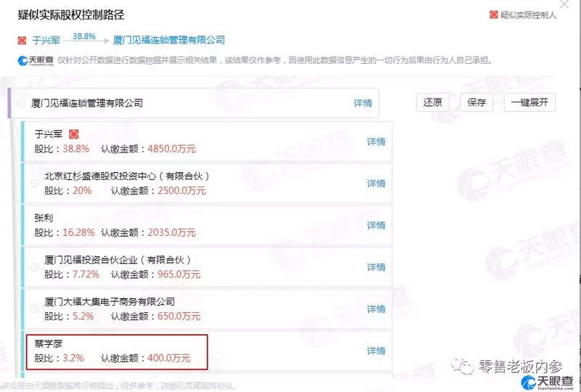Click 厦门大福大集电子商务有限公司 name
This screenshot has width=581, height=392.
(x=110, y=301)
